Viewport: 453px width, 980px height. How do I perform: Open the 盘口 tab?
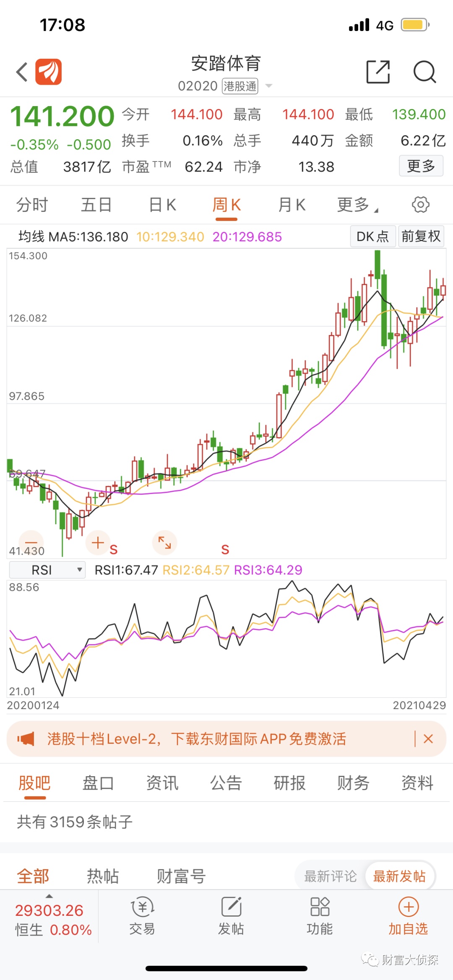click(98, 783)
